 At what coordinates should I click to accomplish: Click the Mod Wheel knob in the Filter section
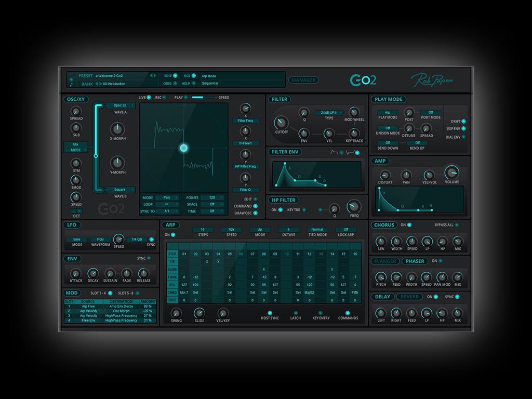pyautogui.click(x=353, y=113)
